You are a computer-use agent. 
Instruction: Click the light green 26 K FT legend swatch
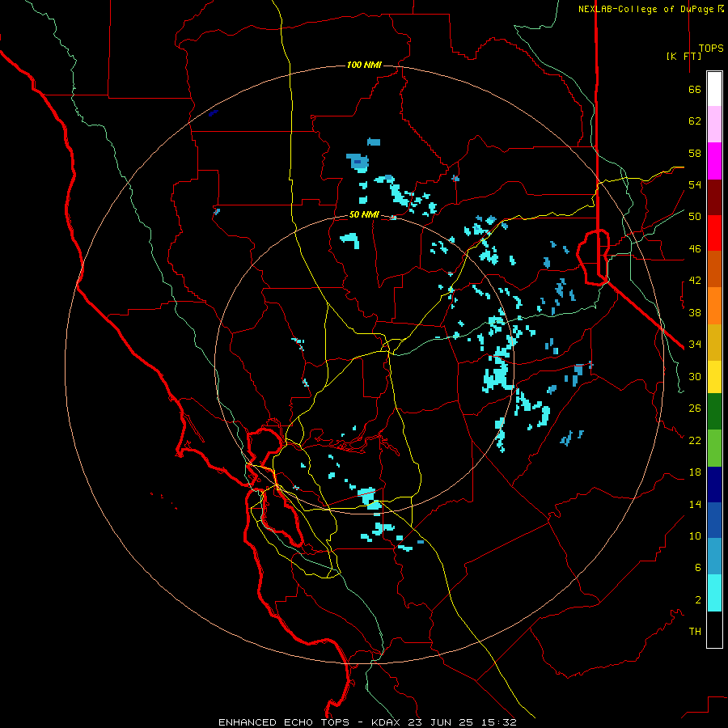click(714, 448)
